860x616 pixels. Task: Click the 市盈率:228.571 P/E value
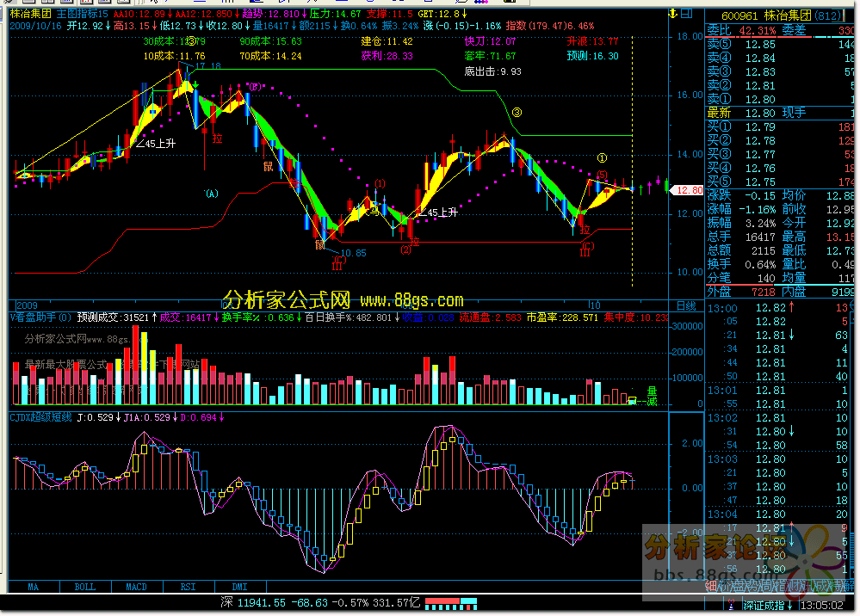tap(562, 317)
